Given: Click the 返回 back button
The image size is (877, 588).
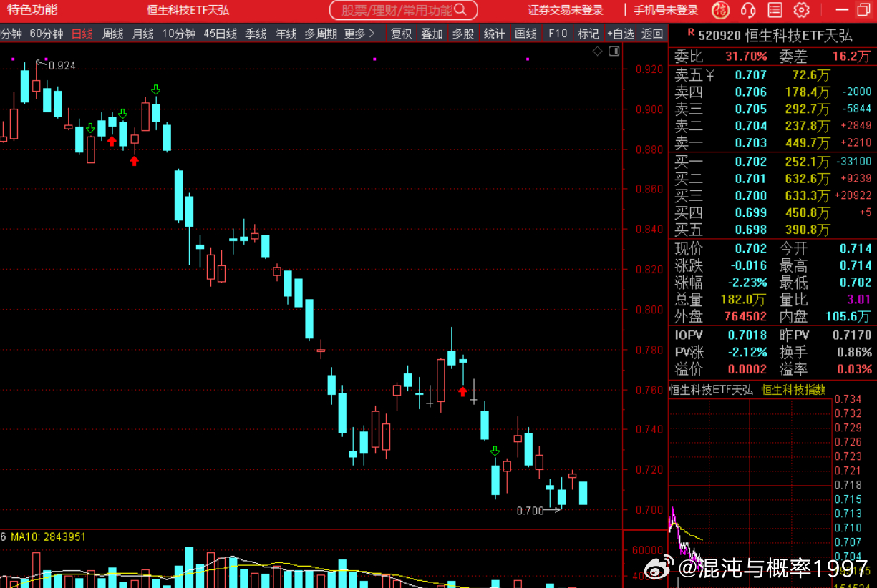Looking at the screenshot, I should point(652,34).
